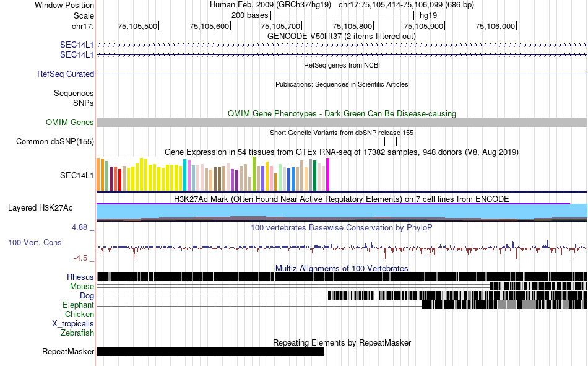
Task: Click the thicker dbSNP variant mark
Action: (x=396, y=142)
